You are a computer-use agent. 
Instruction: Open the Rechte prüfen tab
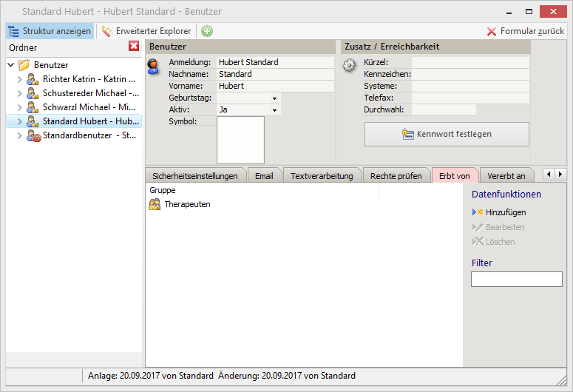point(396,176)
